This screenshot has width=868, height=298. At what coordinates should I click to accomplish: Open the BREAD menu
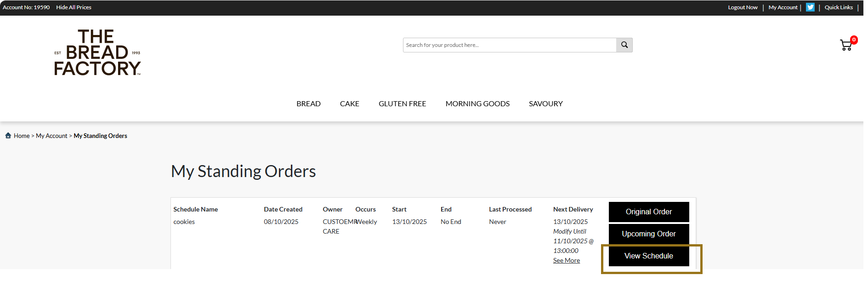tap(308, 104)
